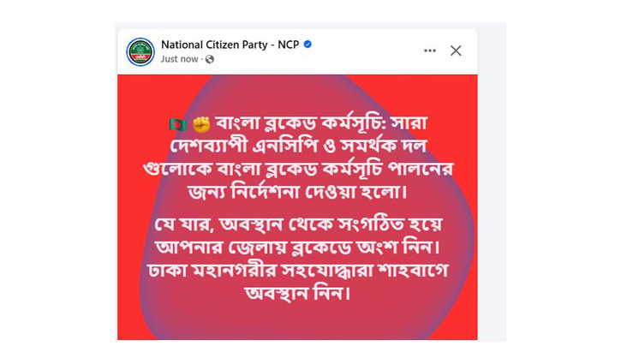Click the globe public-audience icon
Image resolution: width=621 pixels, height=364 pixels.
pos(210,59)
